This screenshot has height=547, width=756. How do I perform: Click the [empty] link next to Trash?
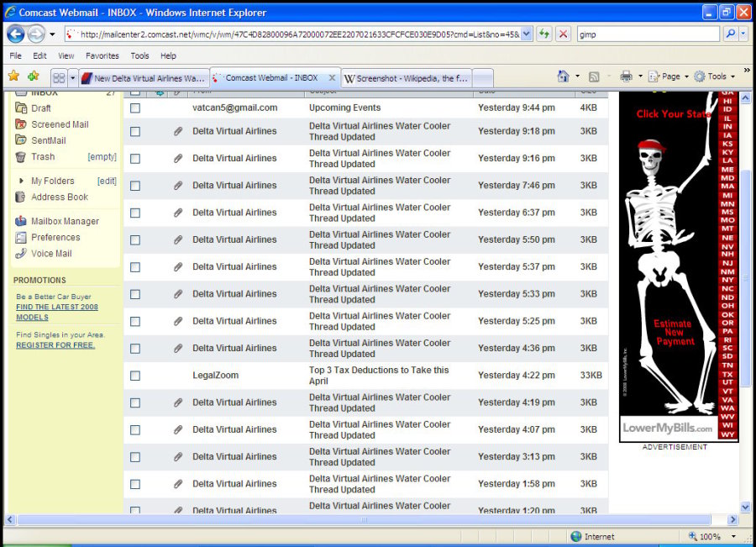click(102, 157)
